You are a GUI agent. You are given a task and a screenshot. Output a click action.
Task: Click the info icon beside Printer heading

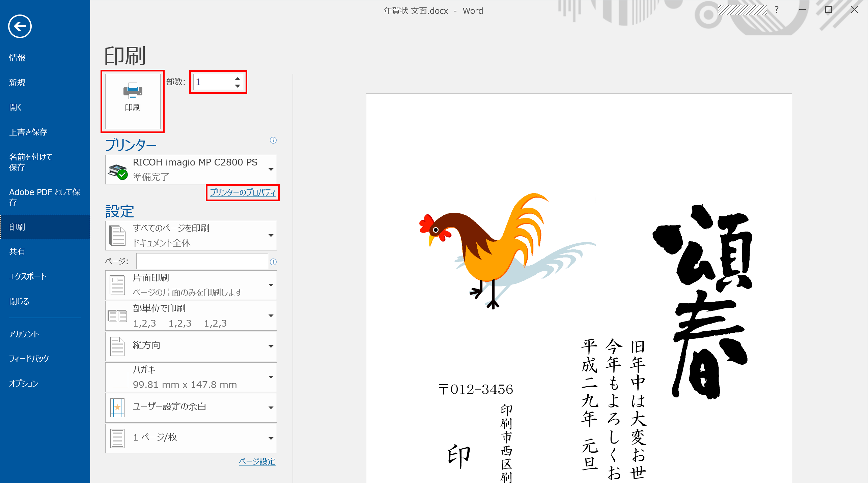(273, 140)
